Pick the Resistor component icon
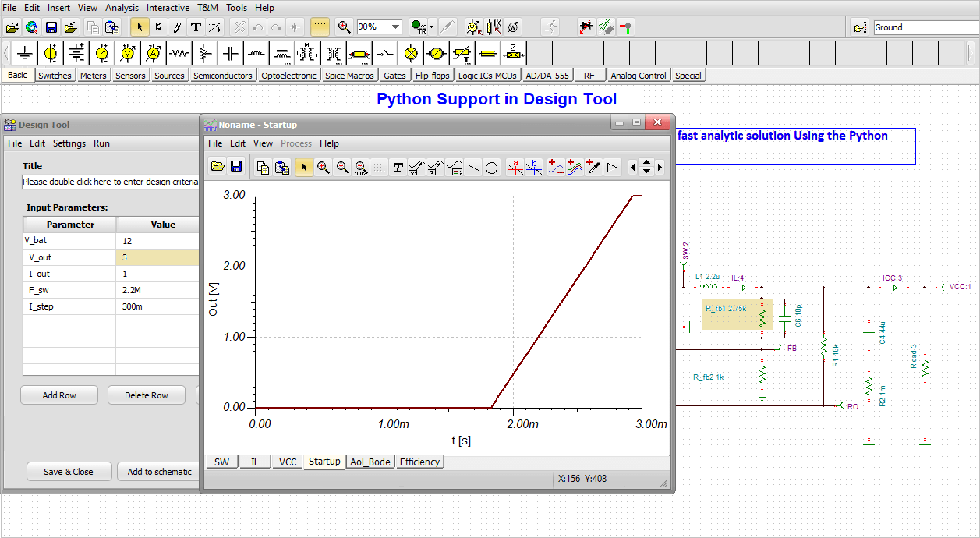980x538 pixels. click(x=179, y=53)
